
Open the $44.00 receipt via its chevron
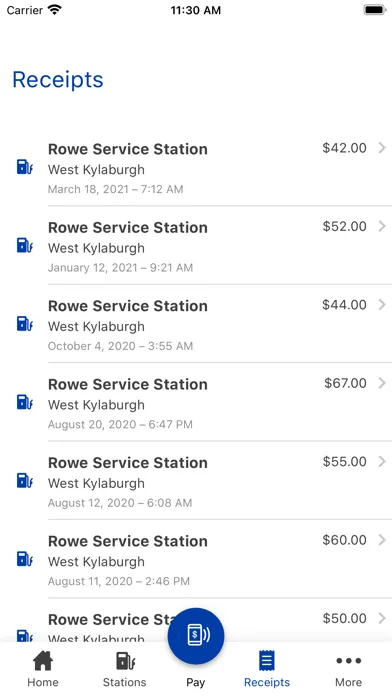coord(382,304)
